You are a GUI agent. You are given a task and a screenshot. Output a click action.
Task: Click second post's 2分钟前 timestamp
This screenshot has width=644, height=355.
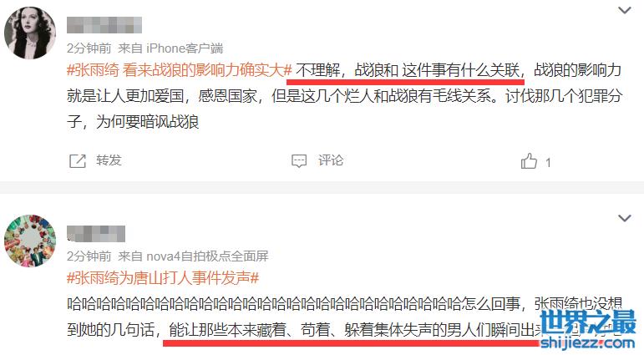(89, 256)
